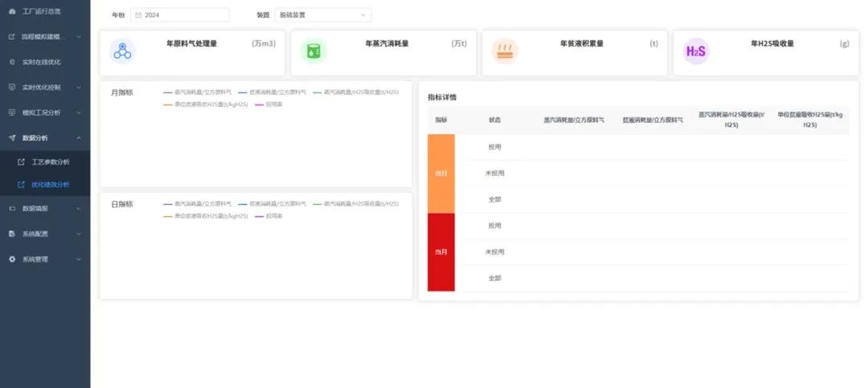Click 投用 row under 当月
Viewport: 868px width, 388px height.
(x=656, y=226)
